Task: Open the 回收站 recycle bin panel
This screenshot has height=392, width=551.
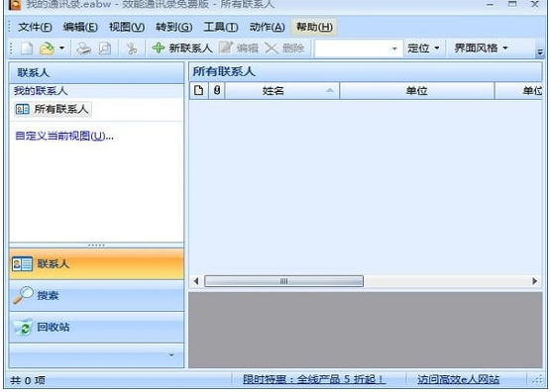Action: pos(96,327)
